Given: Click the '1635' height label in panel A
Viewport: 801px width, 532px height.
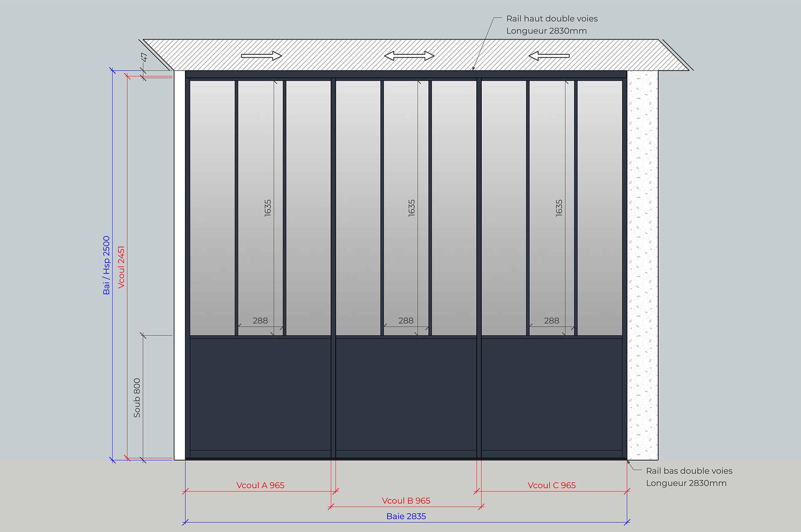Looking at the screenshot, I should [268, 208].
